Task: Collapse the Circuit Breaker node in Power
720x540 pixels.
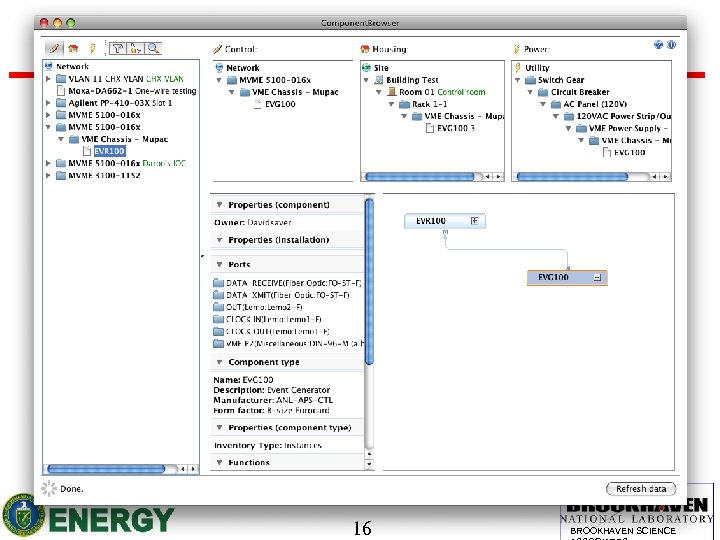Action: 530,92
